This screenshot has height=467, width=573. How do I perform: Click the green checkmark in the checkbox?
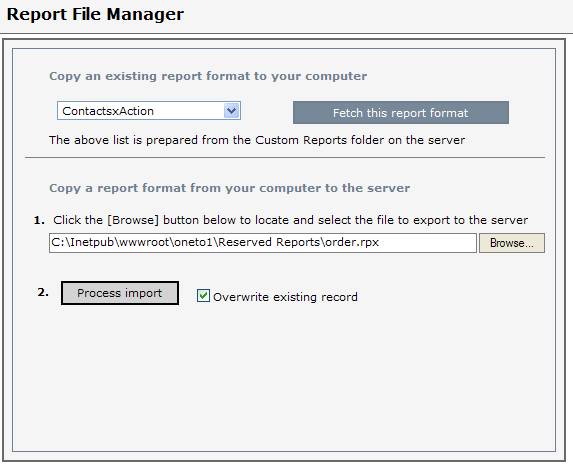pos(203,295)
